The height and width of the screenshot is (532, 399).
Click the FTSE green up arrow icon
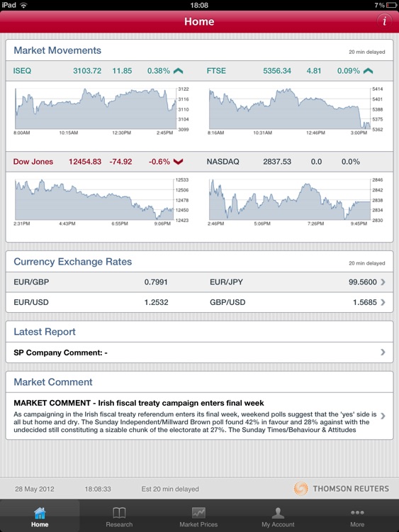[368, 71]
